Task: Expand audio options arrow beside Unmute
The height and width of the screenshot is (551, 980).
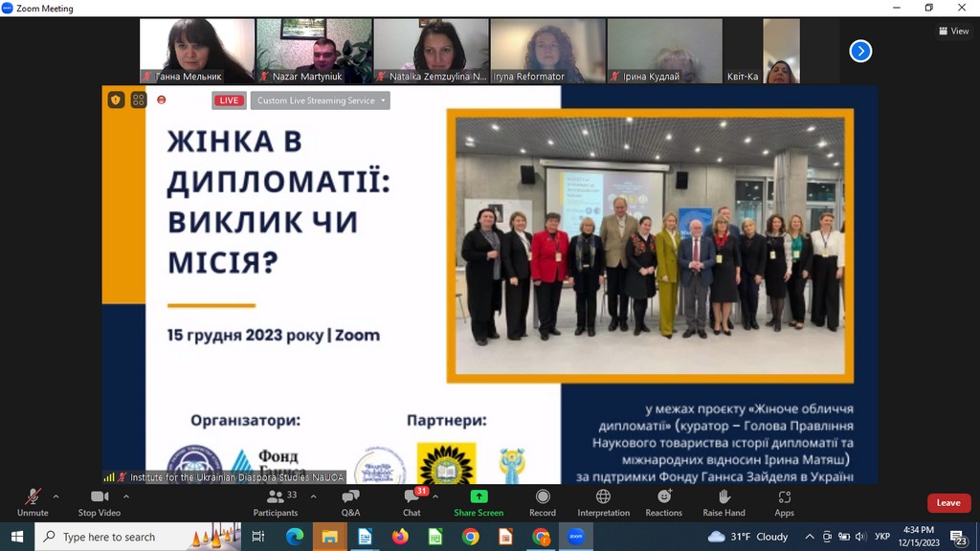Action: pyautogui.click(x=56, y=496)
